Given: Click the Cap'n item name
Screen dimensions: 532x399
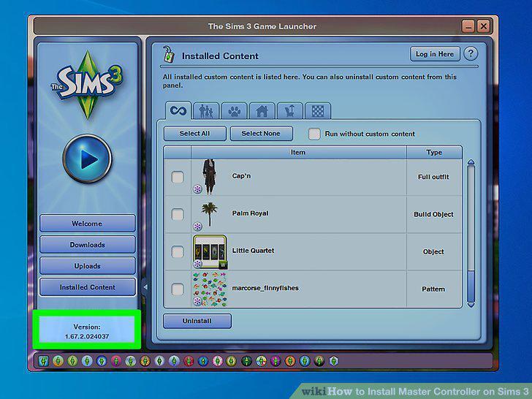Looking at the screenshot, I should [x=241, y=175].
